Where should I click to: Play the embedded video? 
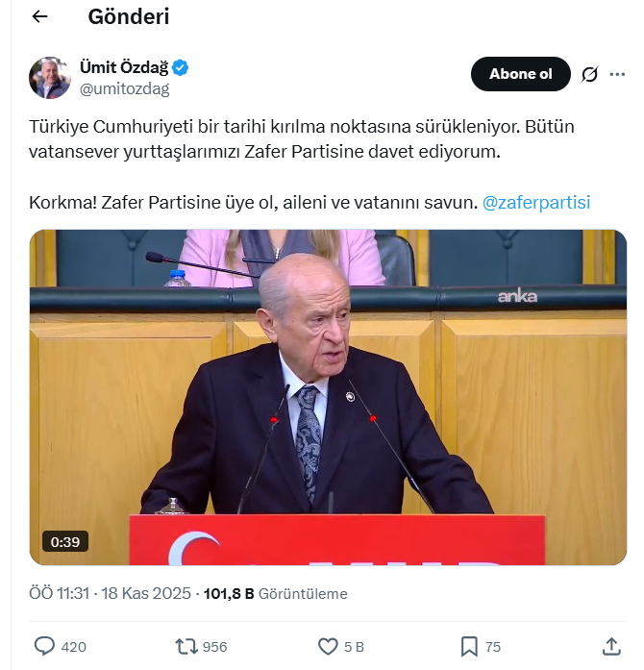tap(328, 397)
